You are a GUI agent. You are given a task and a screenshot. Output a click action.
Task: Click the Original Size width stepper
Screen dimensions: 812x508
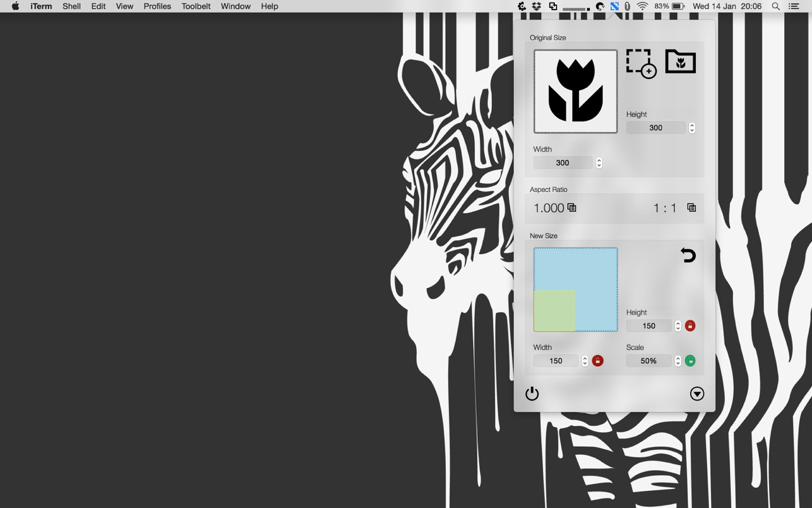(x=599, y=163)
